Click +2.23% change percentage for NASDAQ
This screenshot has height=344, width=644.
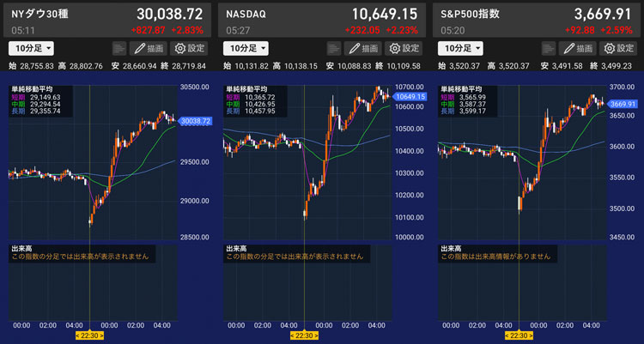402,30
